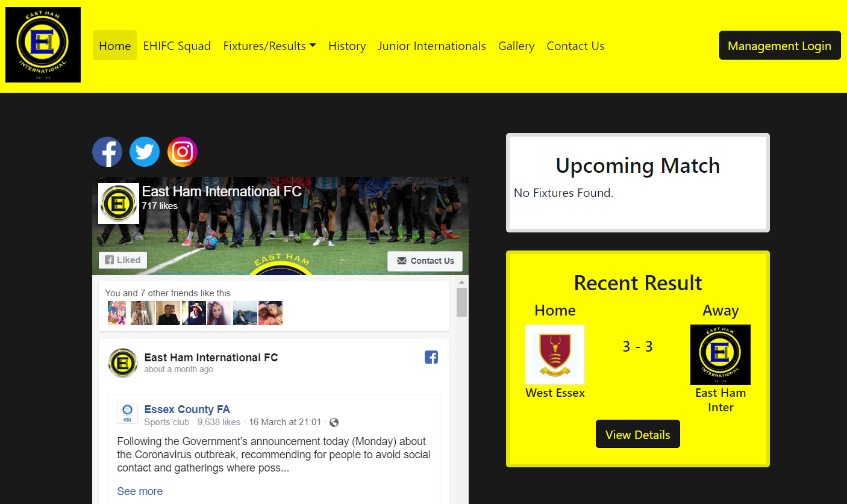Screen dimensions: 847x504
Task: Open the Junior Internationals page
Action: [432, 46]
